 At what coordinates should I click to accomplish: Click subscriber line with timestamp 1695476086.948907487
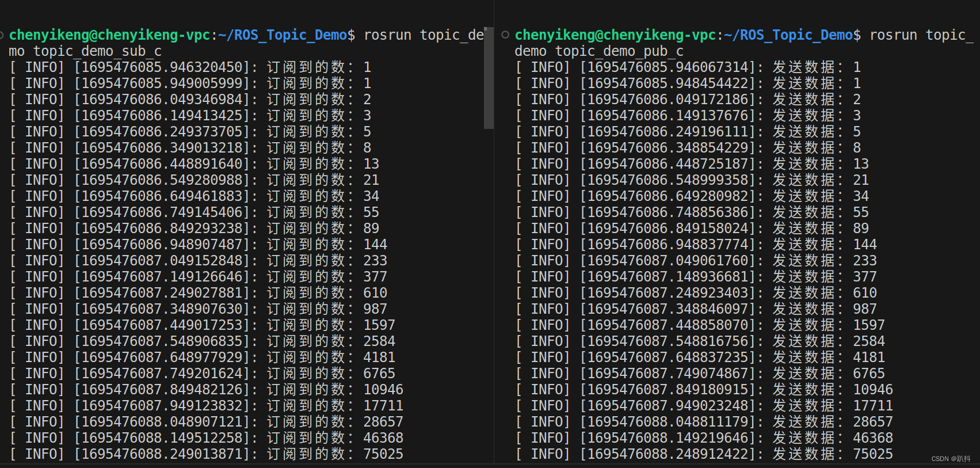[x=199, y=245]
